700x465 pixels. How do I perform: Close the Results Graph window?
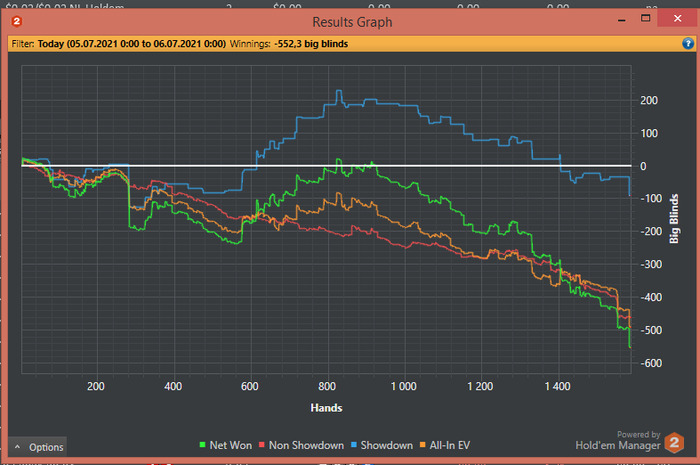tap(677, 18)
